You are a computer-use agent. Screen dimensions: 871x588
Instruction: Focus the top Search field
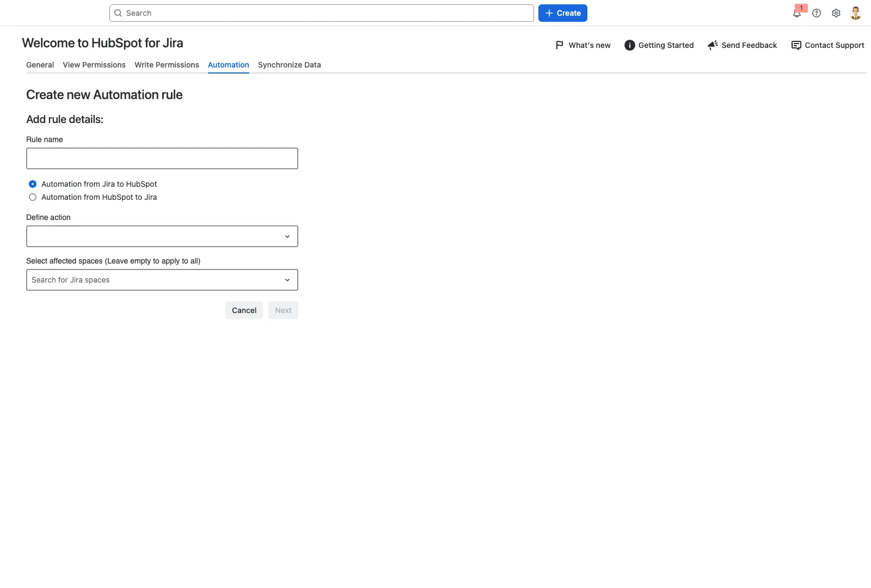322,13
